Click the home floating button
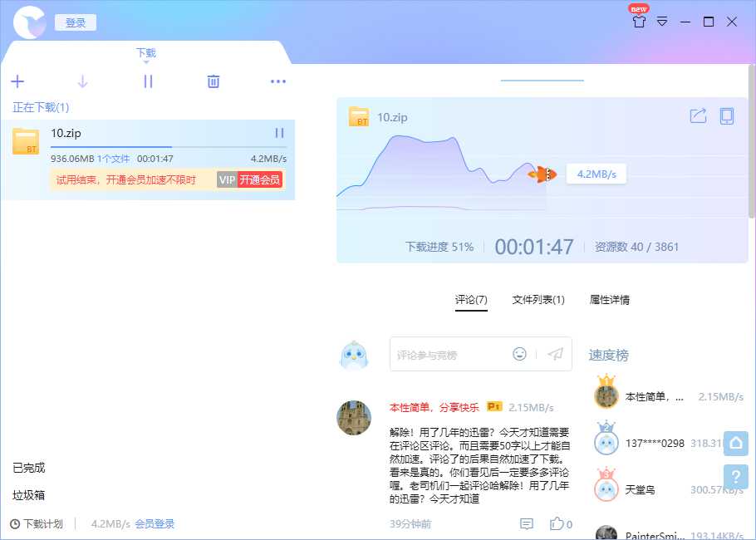Image resolution: width=756 pixels, height=540 pixels. click(736, 443)
